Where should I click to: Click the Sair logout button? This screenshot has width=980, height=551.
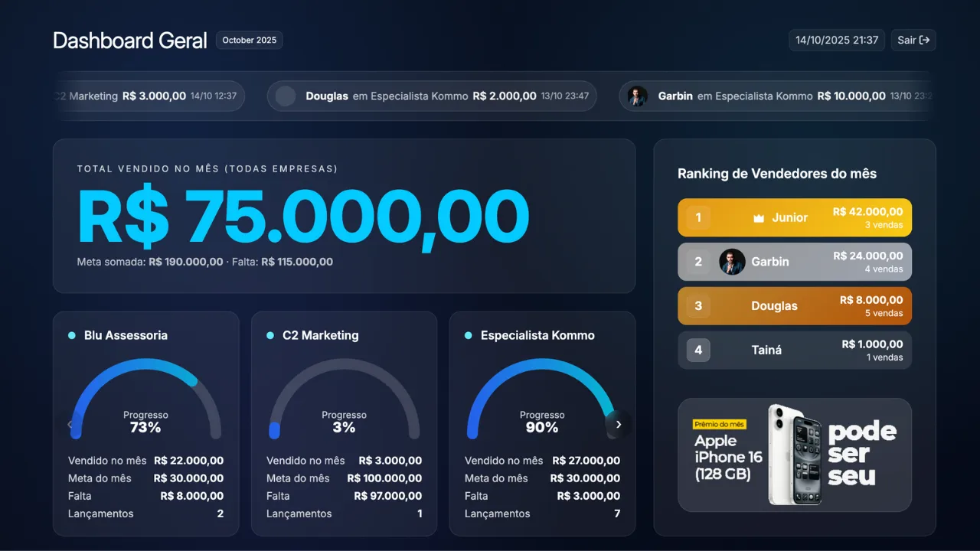pyautogui.click(x=913, y=41)
